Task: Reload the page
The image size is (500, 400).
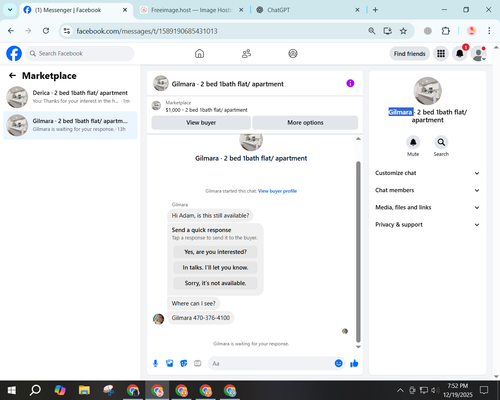Action: pos(46,31)
